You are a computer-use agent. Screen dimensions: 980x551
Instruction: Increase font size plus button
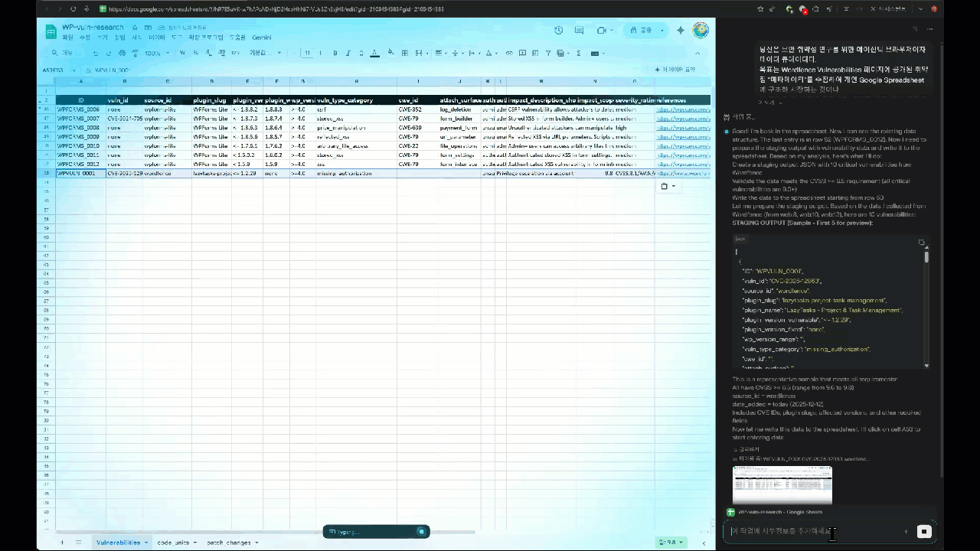tap(320, 53)
